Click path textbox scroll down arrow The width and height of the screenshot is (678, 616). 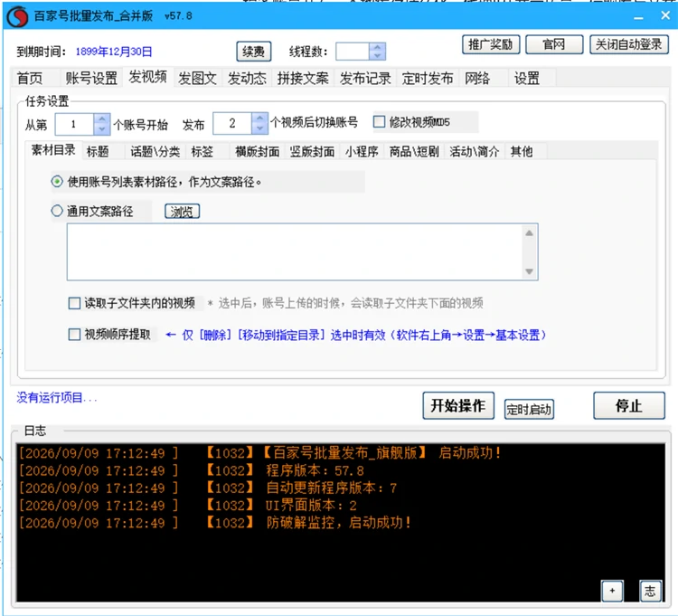(529, 271)
